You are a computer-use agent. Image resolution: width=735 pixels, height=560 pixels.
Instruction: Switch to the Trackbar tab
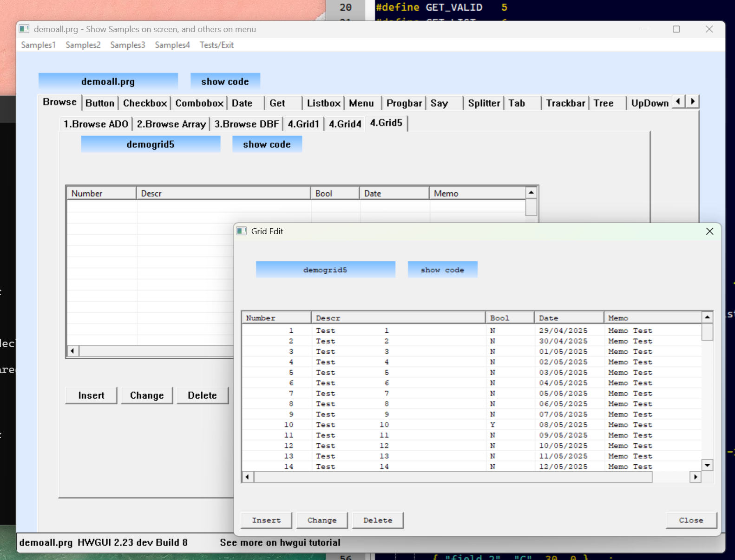coord(565,103)
